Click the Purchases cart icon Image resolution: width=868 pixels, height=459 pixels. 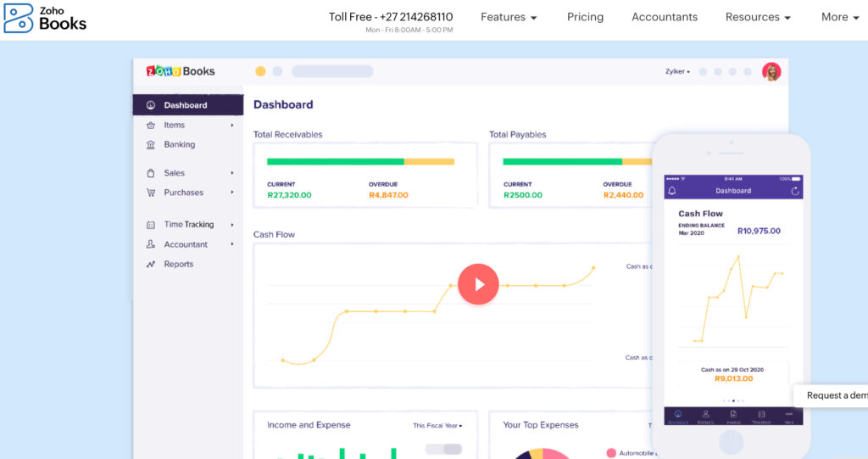click(151, 193)
